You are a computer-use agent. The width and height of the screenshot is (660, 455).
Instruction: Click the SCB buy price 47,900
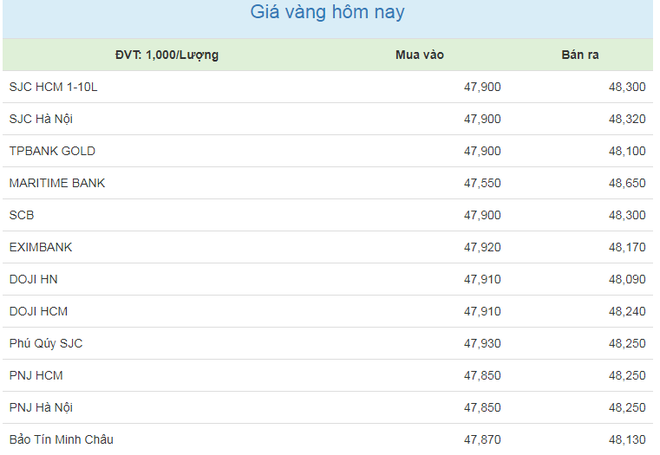point(482,215)
